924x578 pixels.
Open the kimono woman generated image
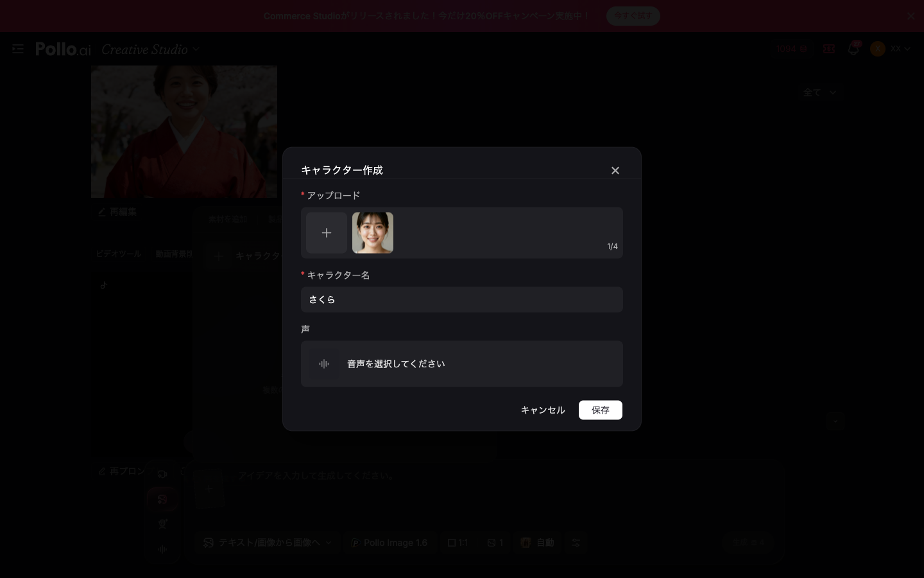click(x=184, y=132)
